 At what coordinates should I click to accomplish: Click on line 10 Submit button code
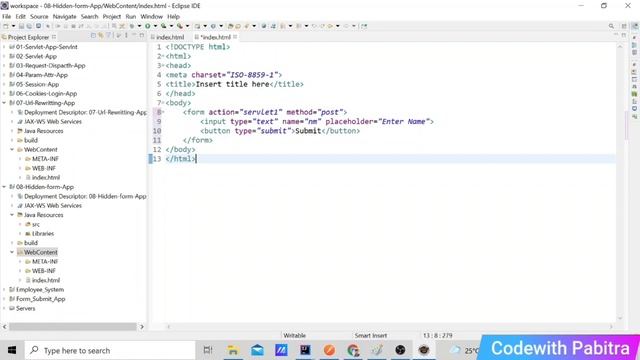tap(280, 131)
